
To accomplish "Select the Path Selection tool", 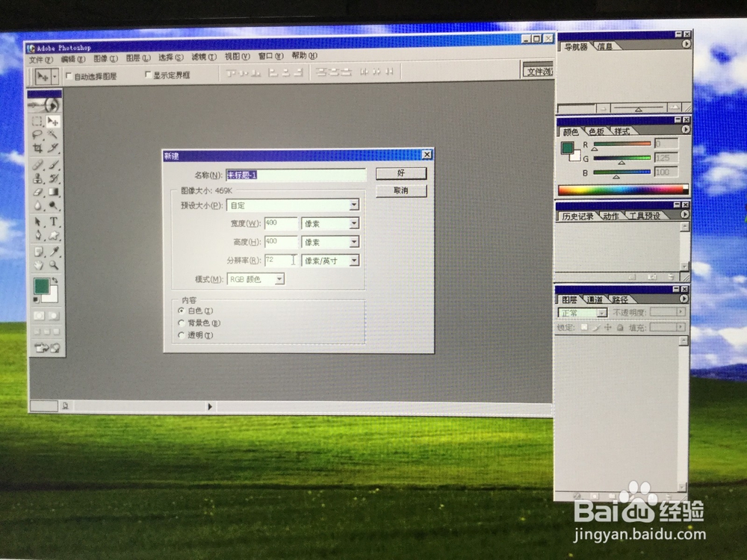I will [x=37, y=222].
